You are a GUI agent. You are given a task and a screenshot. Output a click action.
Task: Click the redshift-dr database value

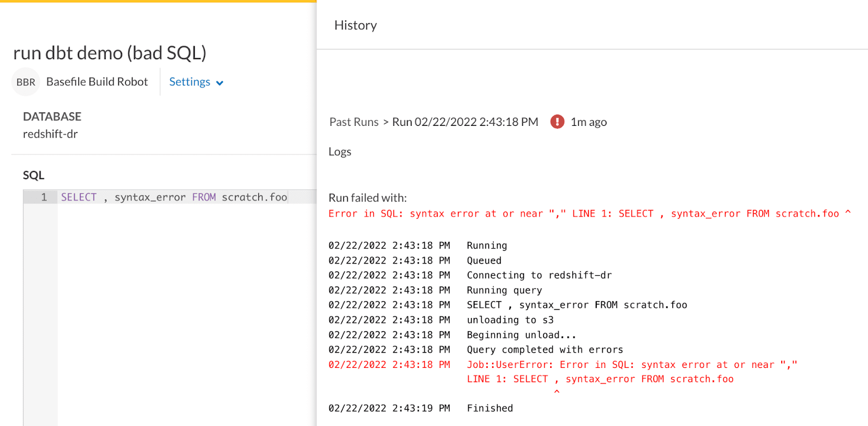point(50,134)
